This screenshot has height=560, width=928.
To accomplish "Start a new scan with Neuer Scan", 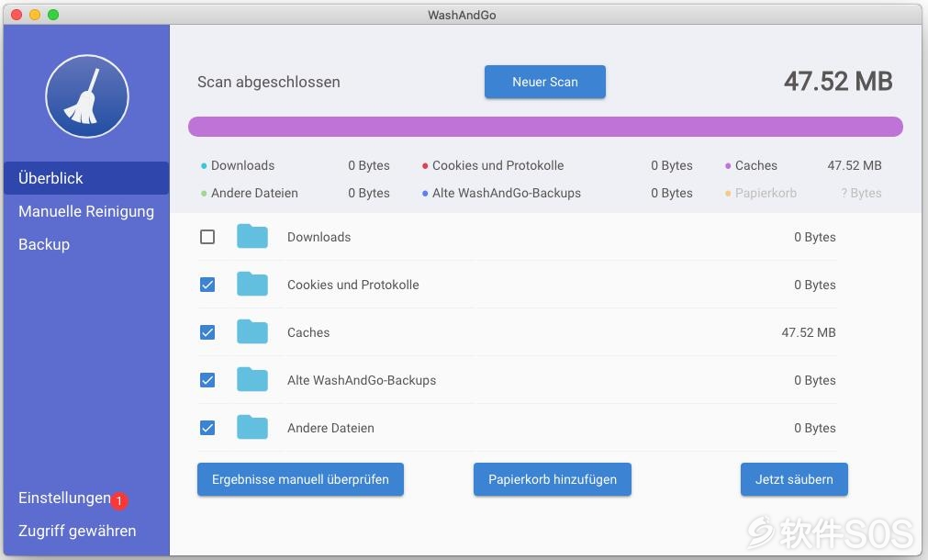I will pos(545,82).
